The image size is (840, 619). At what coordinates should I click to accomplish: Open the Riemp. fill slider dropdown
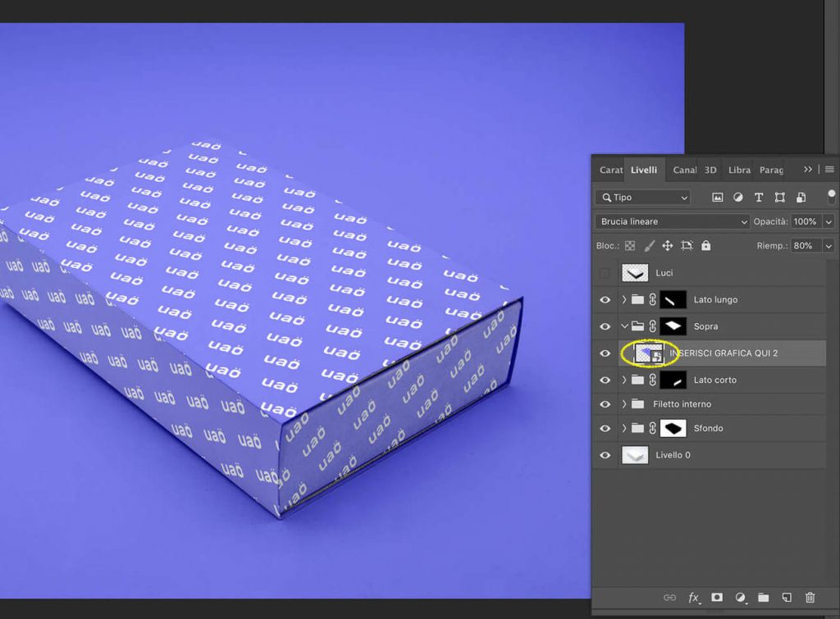[x=828, y=245]
